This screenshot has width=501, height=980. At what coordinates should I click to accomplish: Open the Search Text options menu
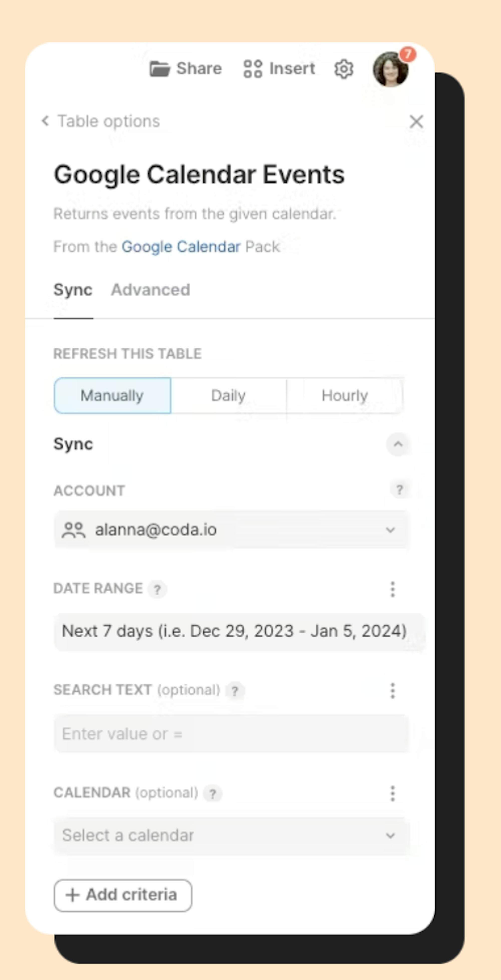(393, 690)
